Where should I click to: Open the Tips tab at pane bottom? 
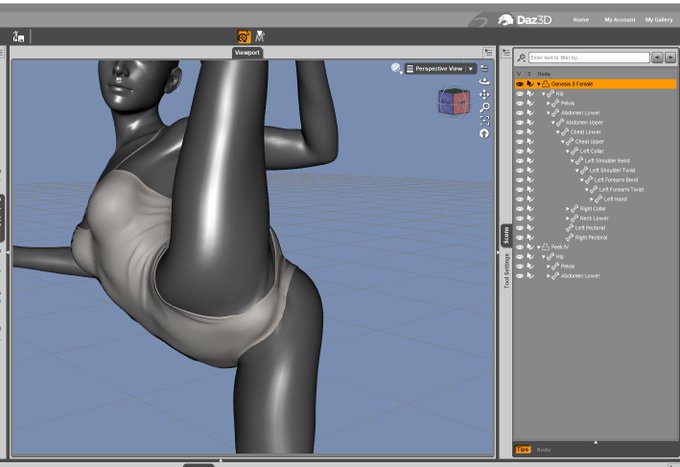click(523, 449)
